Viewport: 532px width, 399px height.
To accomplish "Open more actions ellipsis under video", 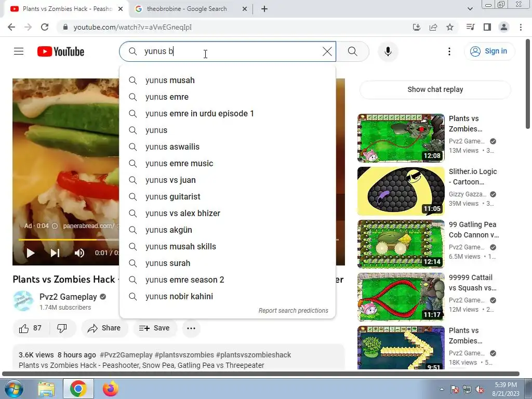I will (191, 328).
